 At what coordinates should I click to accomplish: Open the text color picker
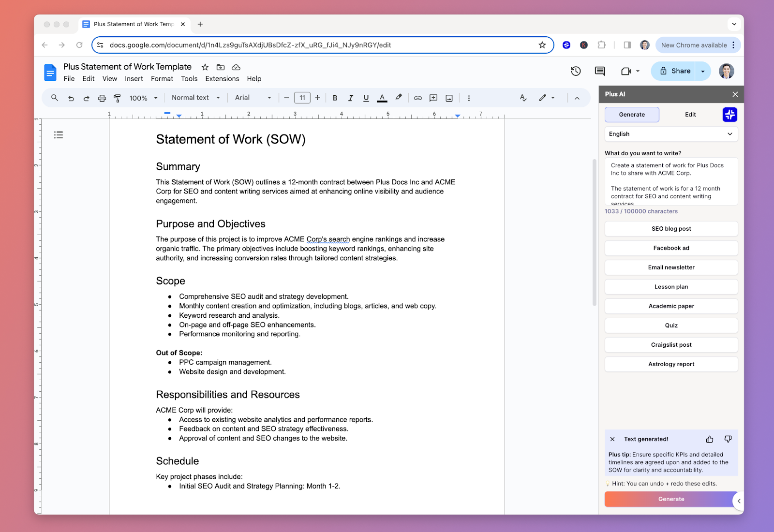[x=382, y=98]
